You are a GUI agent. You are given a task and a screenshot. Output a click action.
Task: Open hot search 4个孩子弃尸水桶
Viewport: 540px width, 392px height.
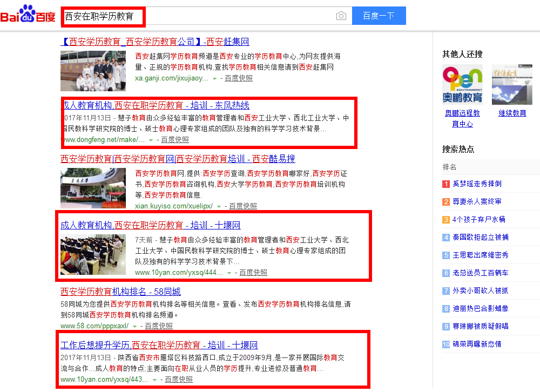pos(478,219)
